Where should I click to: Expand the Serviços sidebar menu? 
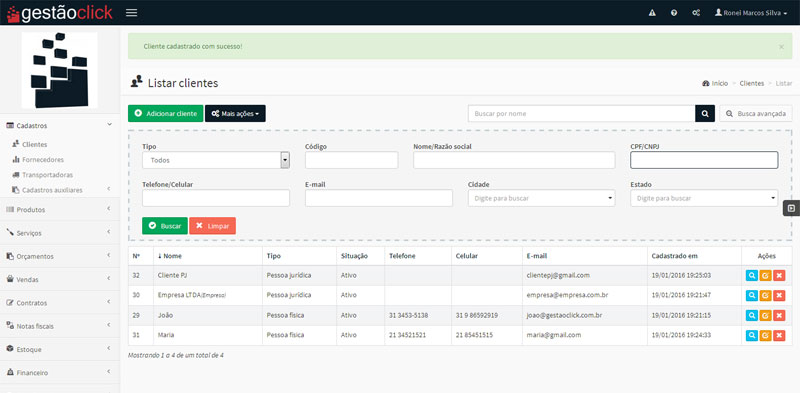(60, 233)
